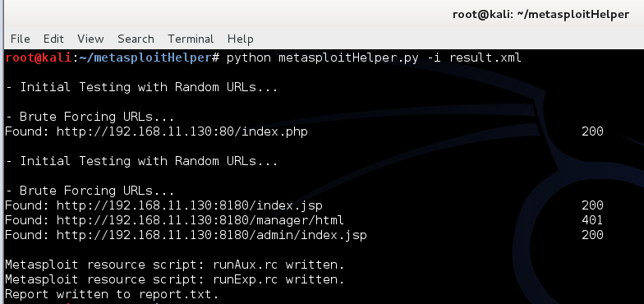This screenshot has width=644, height=304.
Task: Click the first 'Initial Testing with Random URLs...' line
Action: 141,87
